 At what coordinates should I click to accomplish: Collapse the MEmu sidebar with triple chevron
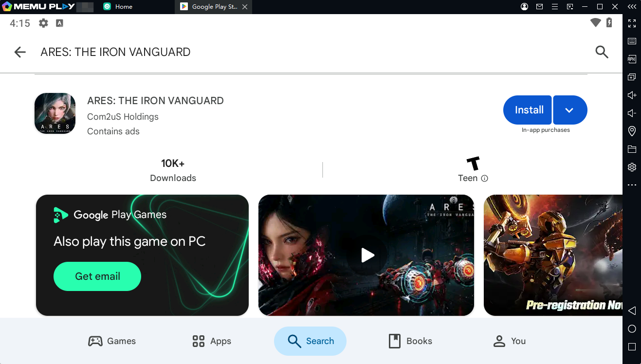pos(632,7)
